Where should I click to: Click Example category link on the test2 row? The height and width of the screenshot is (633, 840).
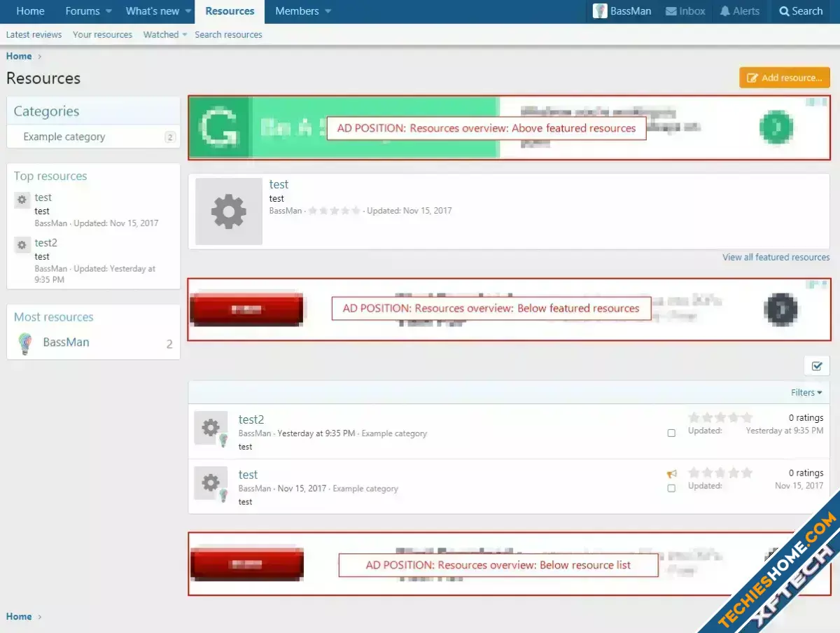[394, 433]
